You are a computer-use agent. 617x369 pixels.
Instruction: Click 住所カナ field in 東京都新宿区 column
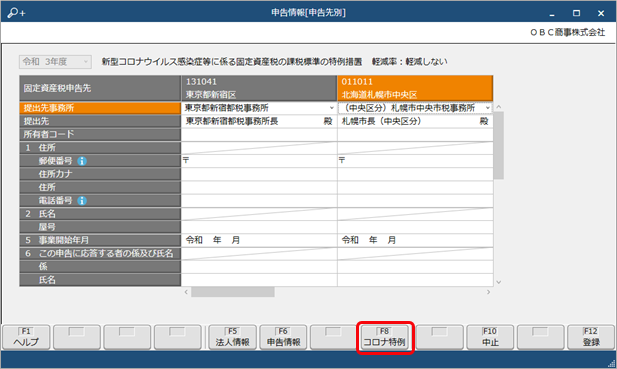coord(259,174)
